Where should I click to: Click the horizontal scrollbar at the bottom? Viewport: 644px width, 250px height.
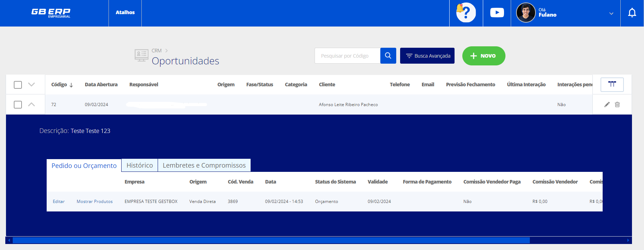(271, 240)
